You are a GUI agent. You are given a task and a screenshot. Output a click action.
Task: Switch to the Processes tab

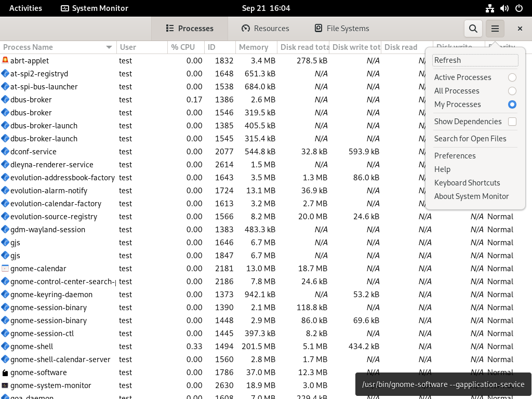(190, 29)
